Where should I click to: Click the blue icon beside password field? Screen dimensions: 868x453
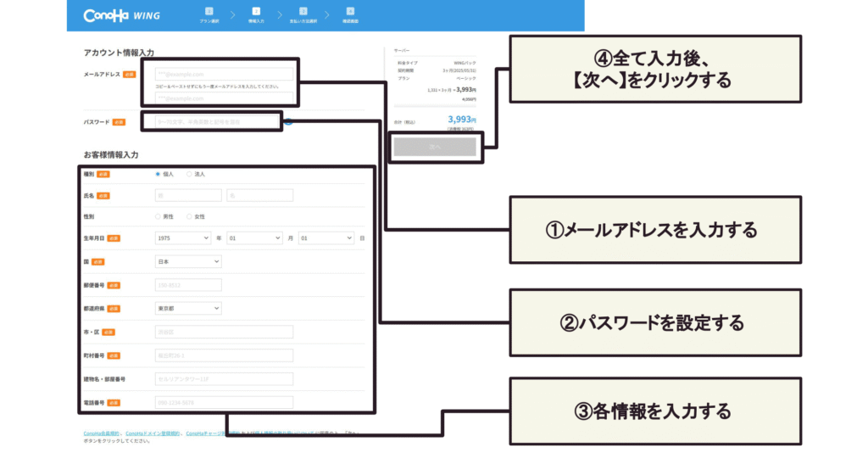point(288,122)
